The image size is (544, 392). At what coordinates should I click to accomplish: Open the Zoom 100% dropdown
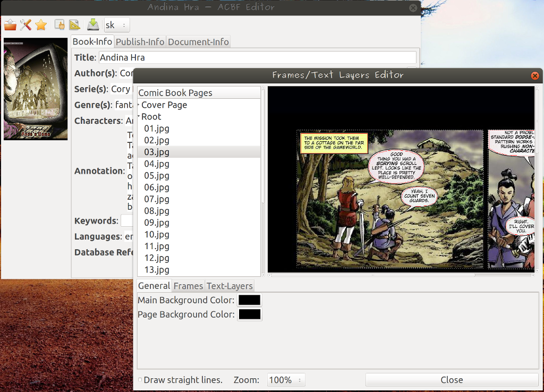click(286, 380)
